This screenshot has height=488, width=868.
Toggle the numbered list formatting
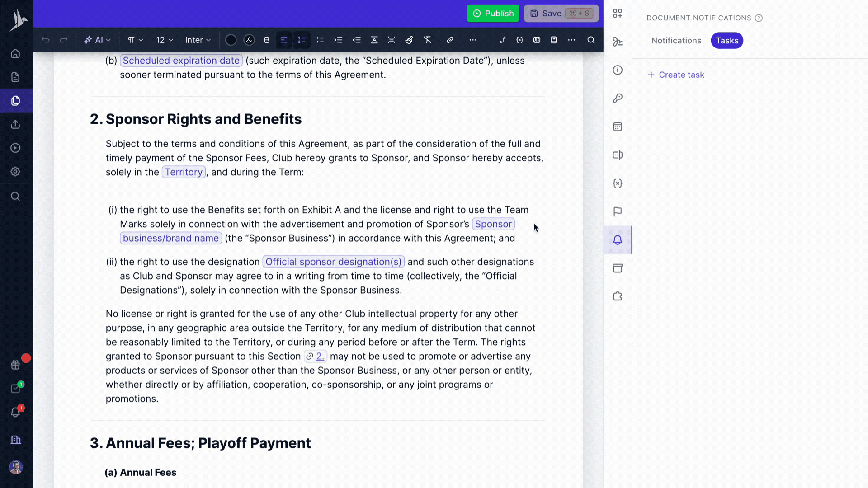pos(302,40)
